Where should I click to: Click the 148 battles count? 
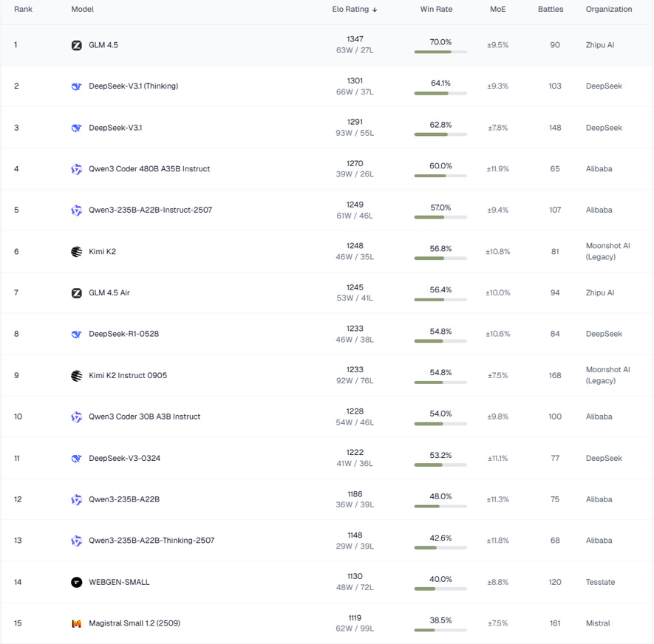coord(555,128)
